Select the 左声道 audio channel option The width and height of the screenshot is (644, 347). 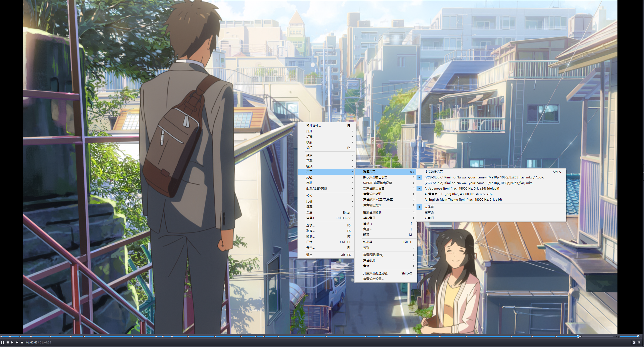pos(429,212)
